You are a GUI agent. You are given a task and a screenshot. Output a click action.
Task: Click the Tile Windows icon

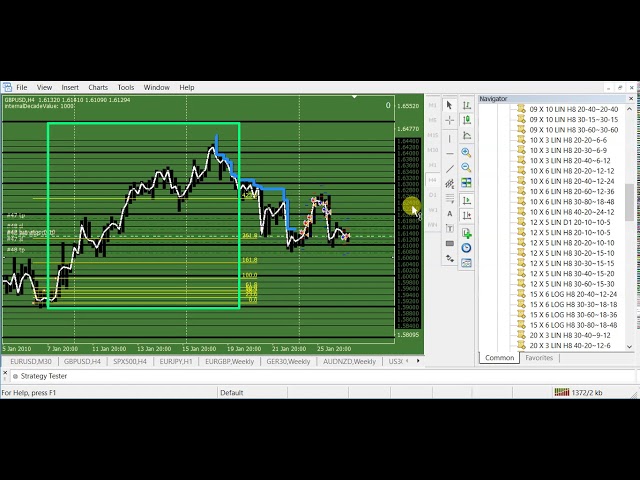point(466,183)
